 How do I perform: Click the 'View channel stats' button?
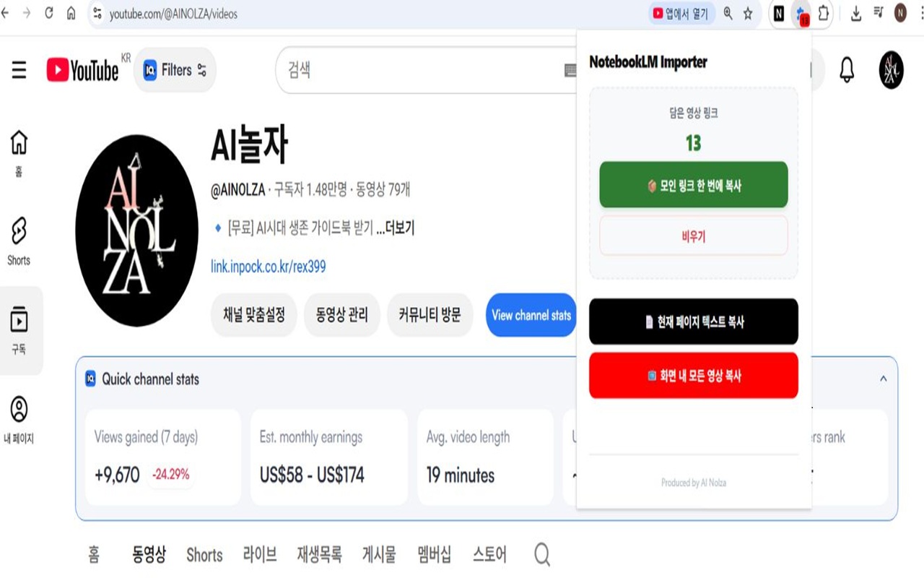click(531, 315)
